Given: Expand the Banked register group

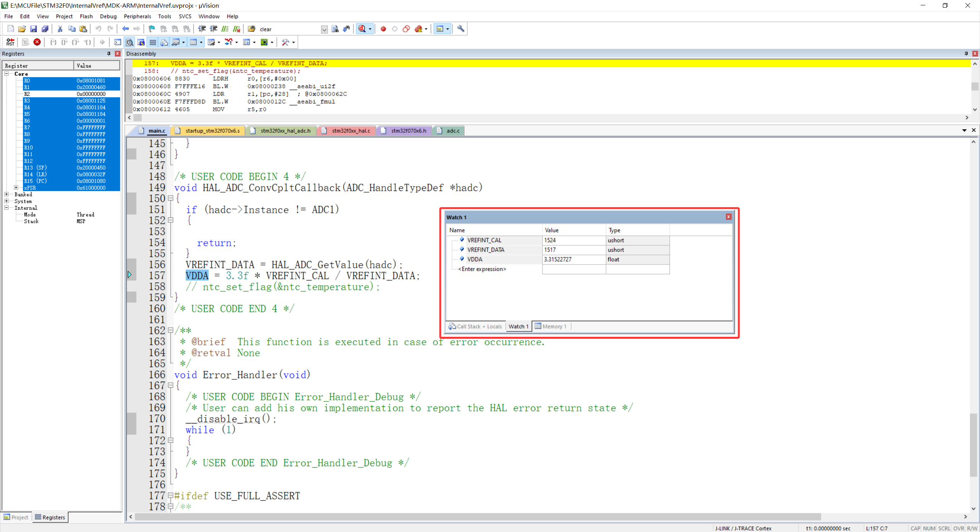Looking at the screenshot, I should coord(7,194).
